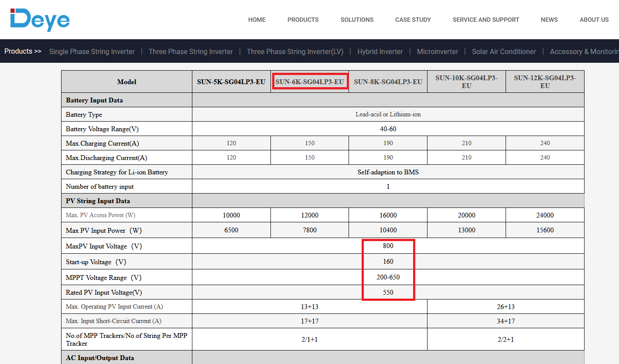Open Accessory & Monitoring category

[x=585, y=51]
